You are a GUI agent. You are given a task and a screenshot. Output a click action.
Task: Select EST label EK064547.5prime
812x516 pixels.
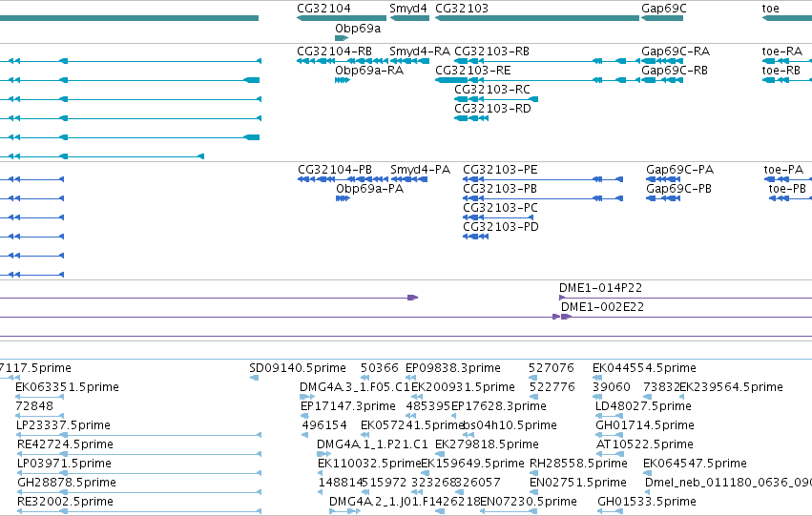tap(695, 464)
